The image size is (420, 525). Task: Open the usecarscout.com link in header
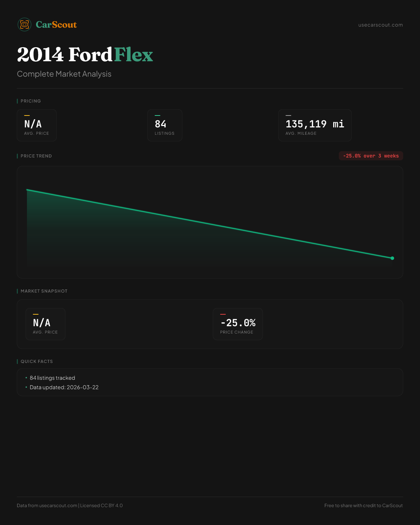point(380,25)
